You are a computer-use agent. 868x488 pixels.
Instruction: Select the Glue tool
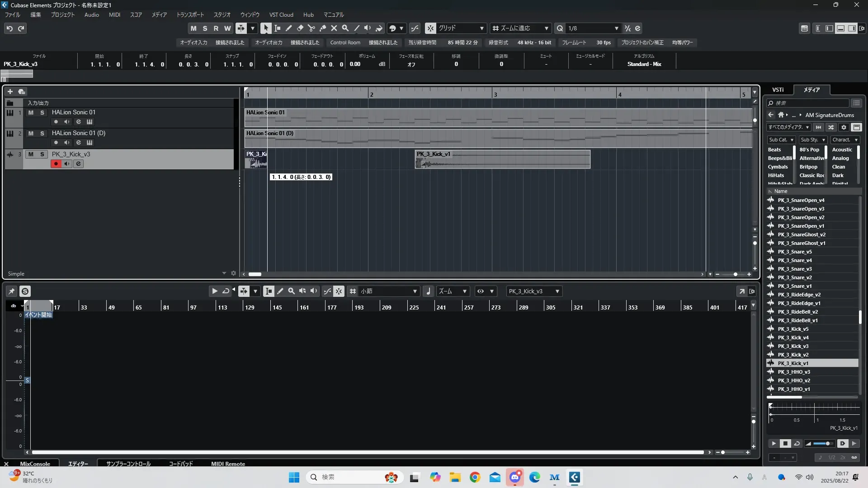tap(323, 28)
